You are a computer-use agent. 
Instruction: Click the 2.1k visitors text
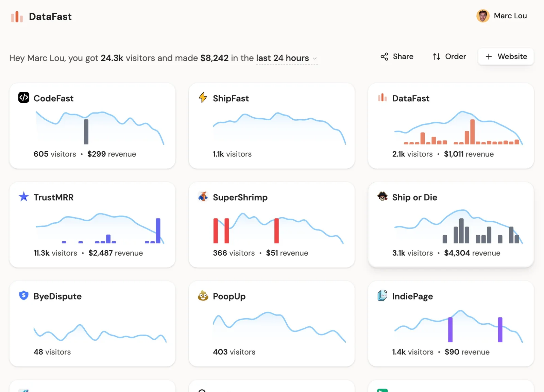(x=412, y=154)
